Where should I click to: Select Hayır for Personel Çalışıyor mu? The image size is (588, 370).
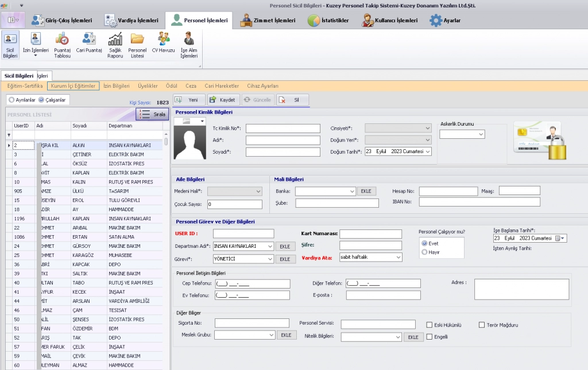pos(424,252)
